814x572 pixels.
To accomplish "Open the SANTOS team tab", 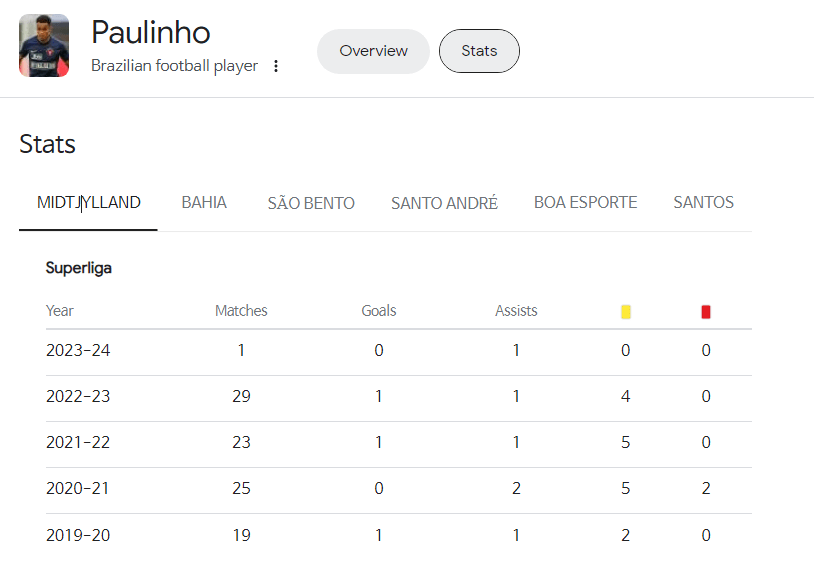I will click(x=703, y=202).
